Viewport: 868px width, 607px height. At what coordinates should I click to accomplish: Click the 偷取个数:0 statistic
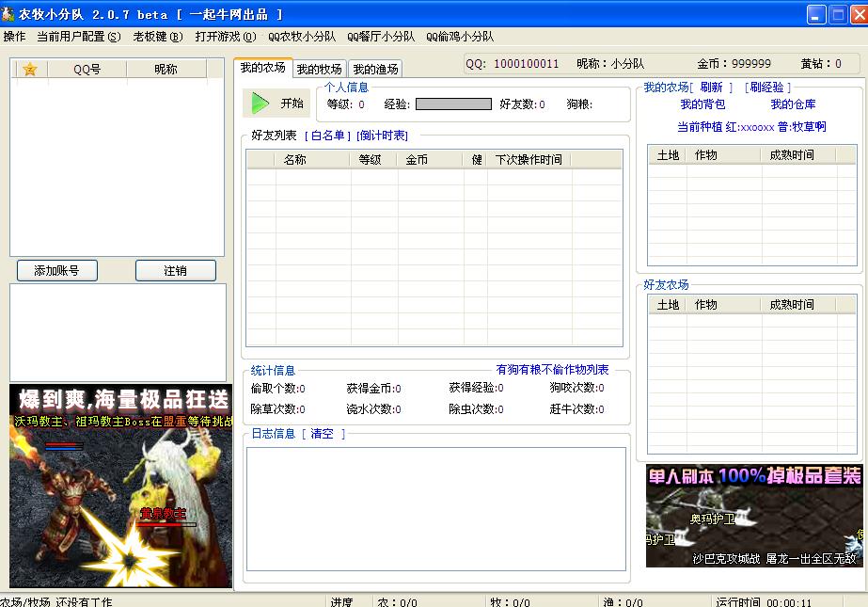click(x=278, y=389)
